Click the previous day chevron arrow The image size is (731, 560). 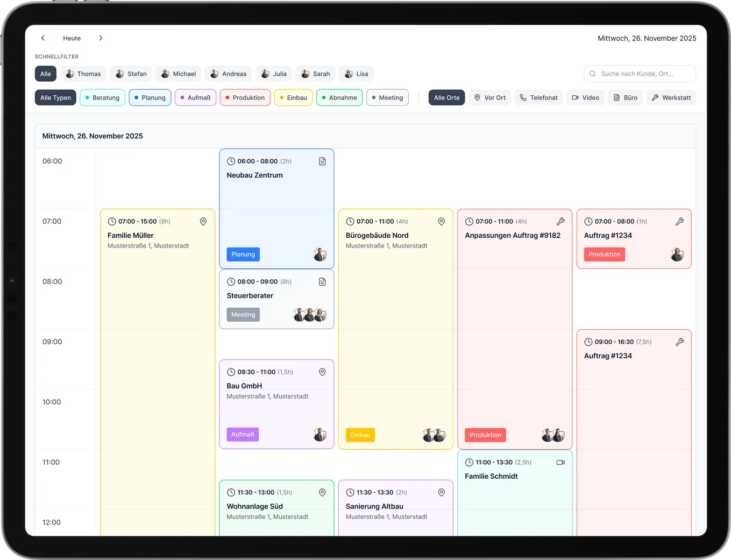[43, 38]
